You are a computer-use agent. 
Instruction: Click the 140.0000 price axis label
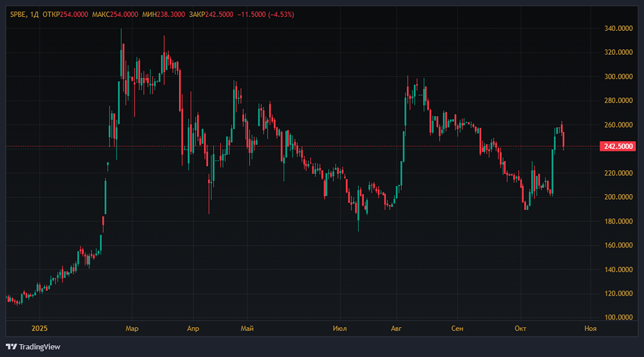(618, 269)
